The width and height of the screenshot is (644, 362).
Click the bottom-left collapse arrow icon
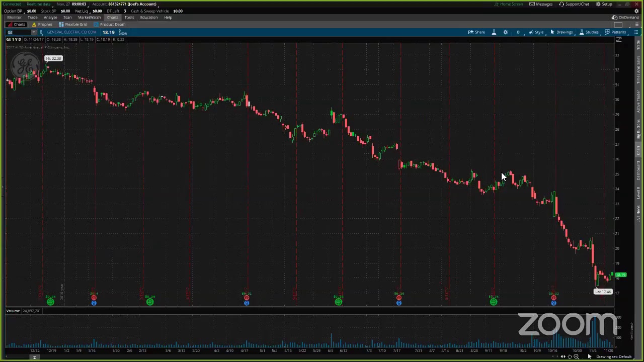point(35,357)
